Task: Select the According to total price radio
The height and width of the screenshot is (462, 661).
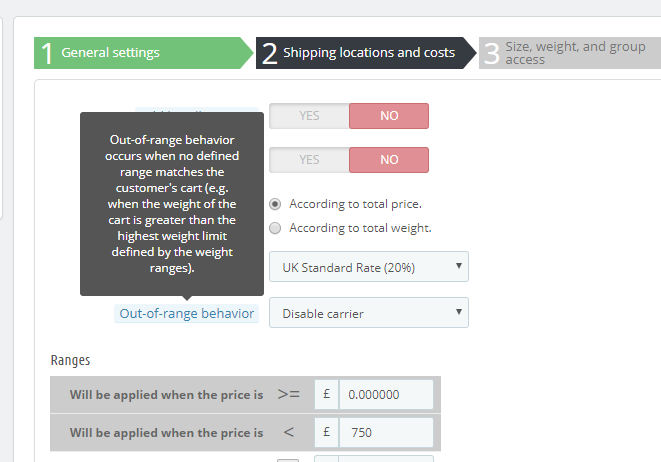Action: pyautogui.click(x=276, y=204)
